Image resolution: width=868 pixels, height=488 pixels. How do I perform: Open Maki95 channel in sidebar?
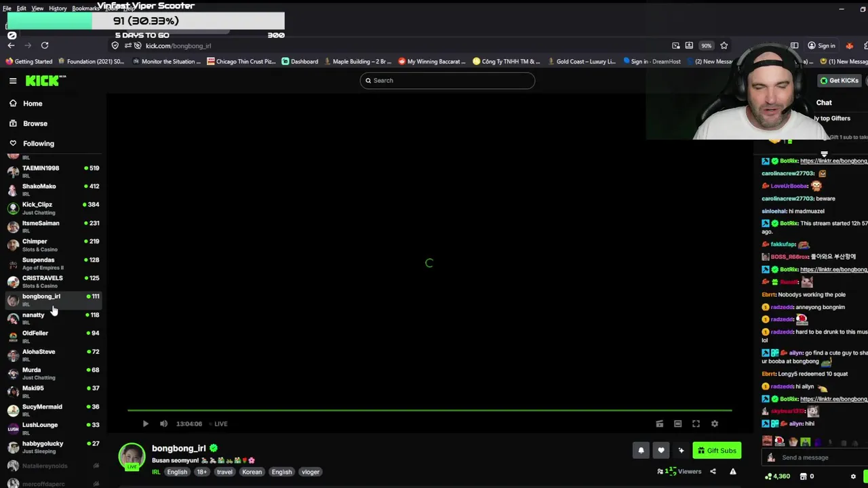53,391
